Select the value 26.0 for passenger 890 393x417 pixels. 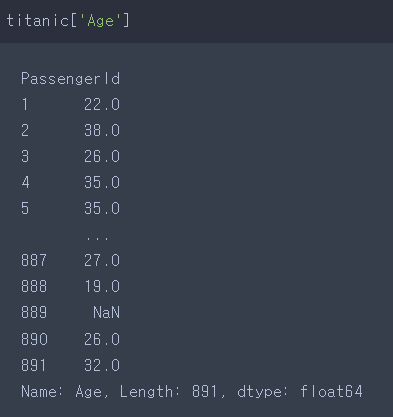pyautogui.click(x=102, y=339)
